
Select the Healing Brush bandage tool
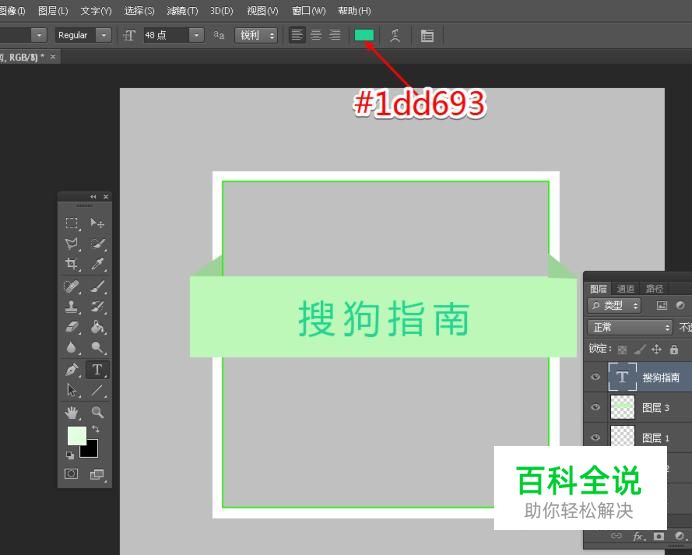coord(71,287)
